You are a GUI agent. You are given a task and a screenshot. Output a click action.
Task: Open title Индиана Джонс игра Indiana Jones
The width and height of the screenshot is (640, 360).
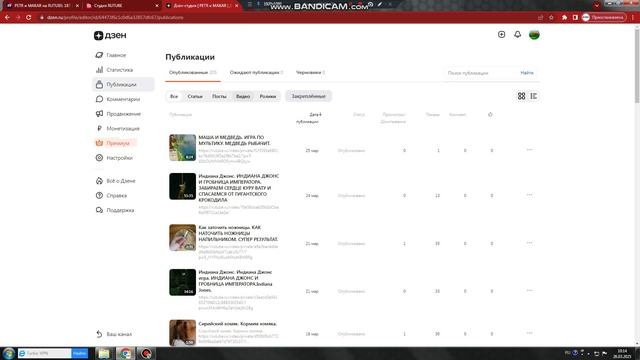pyautogui.click(x=236, y=281)
